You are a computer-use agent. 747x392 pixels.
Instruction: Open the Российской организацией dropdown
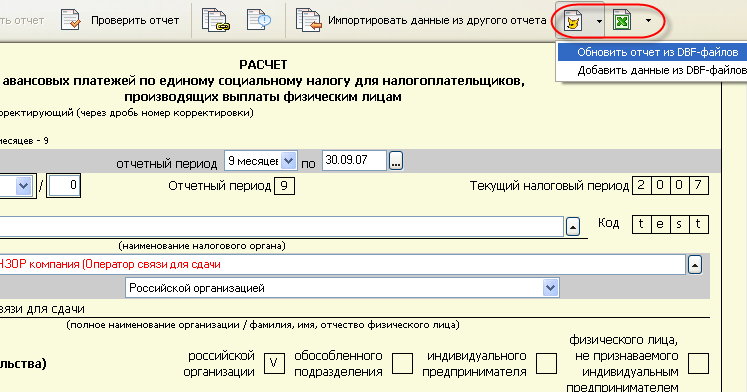(x=342, y=288)
